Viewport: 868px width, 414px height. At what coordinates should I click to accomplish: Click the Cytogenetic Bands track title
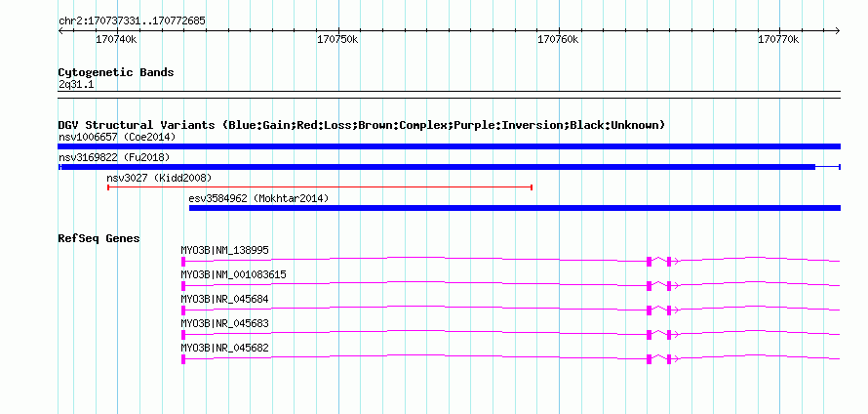[116, 72]
